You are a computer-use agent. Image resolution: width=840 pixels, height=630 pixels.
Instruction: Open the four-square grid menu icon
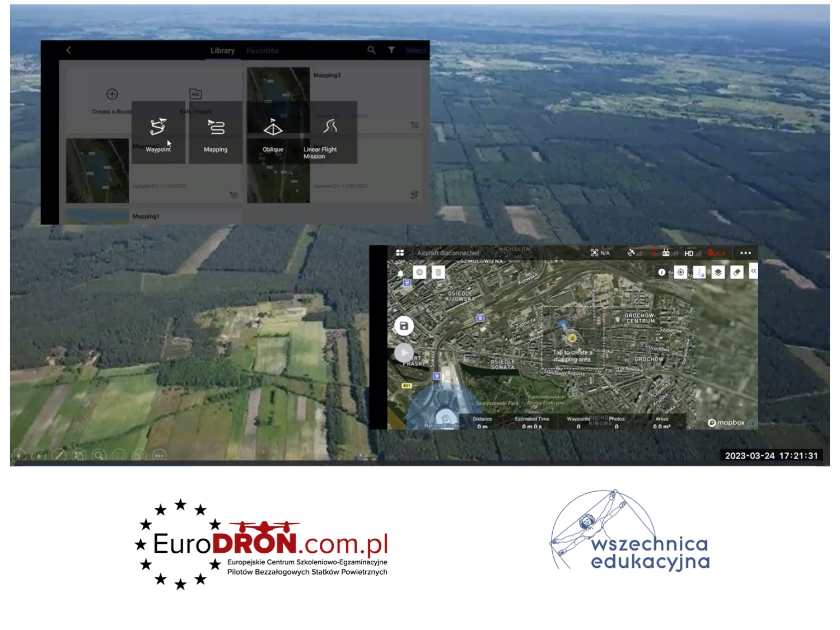(x=400, y=253)
